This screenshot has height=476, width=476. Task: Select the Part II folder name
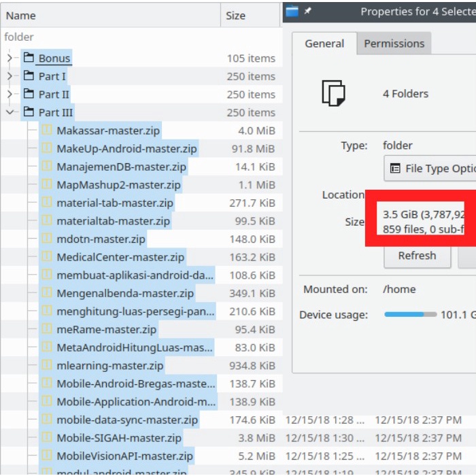tap(54, 95)
